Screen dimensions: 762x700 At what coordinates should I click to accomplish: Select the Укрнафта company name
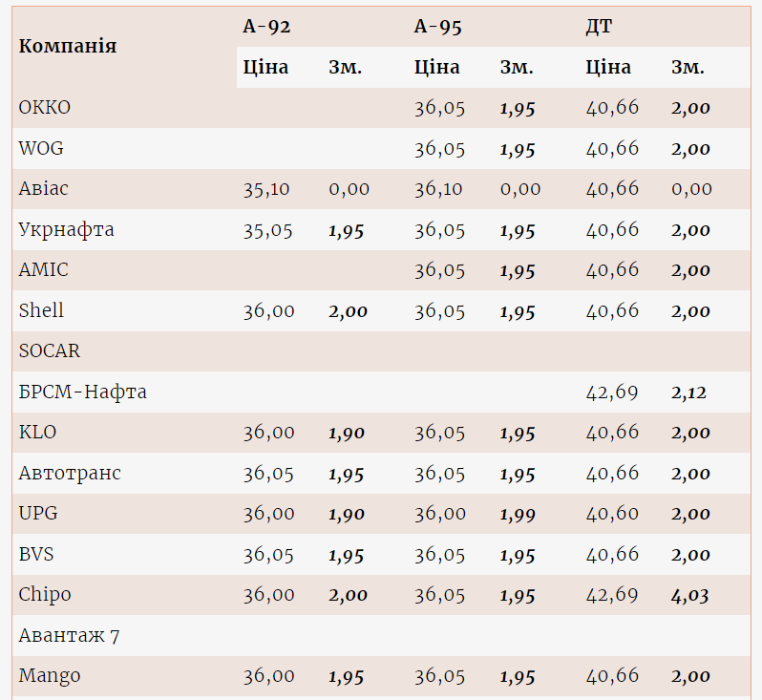[x=67, y=230]
